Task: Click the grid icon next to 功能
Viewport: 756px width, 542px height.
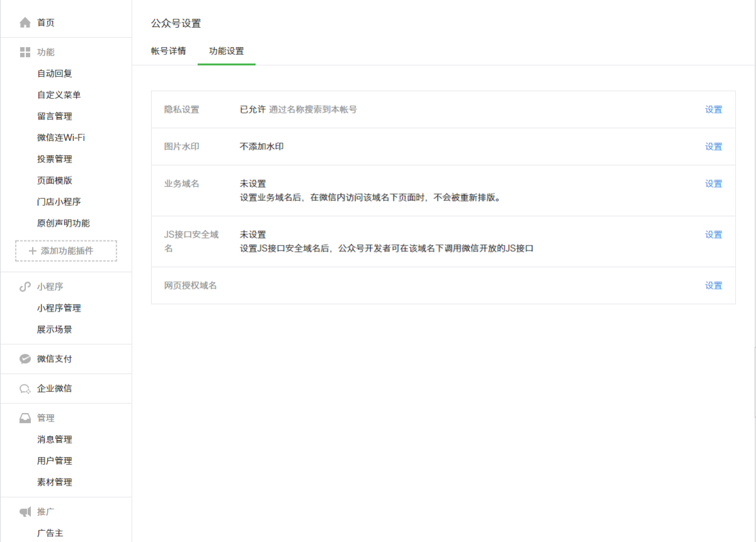Action: coord(25,52)
